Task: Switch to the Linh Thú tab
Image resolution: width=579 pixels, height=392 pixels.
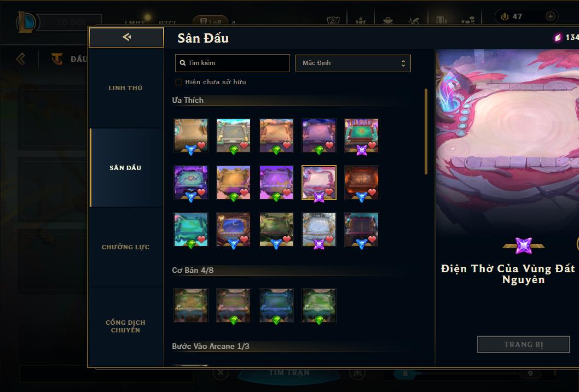Action: point(125,88)
